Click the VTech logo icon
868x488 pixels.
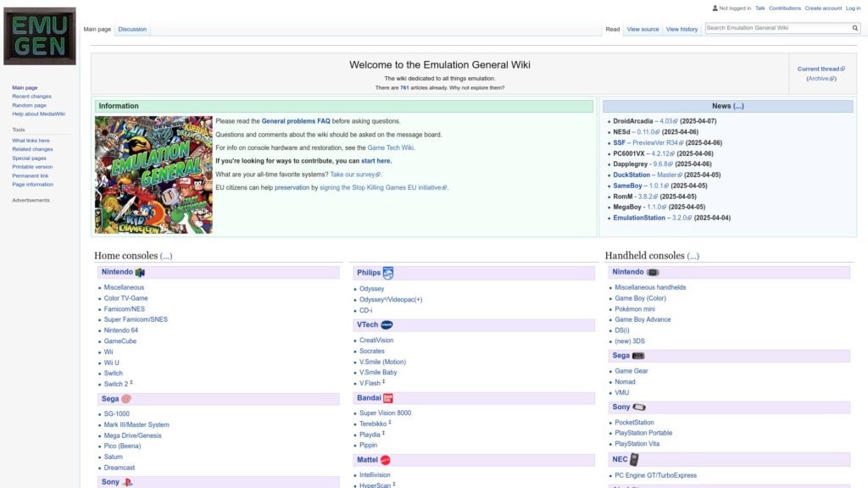387,324
